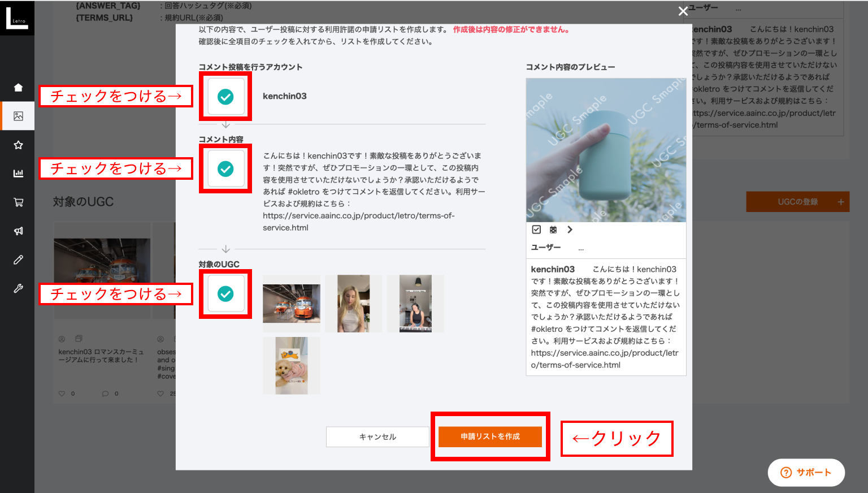
Task: Click the next chevron in comment preview
Action: point(570,230)
